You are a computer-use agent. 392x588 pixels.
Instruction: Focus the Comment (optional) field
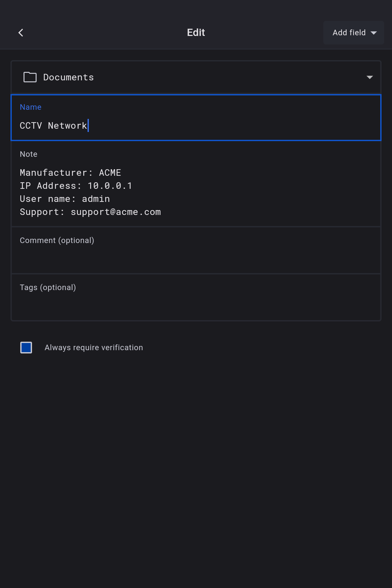click(x=196, y=255)
